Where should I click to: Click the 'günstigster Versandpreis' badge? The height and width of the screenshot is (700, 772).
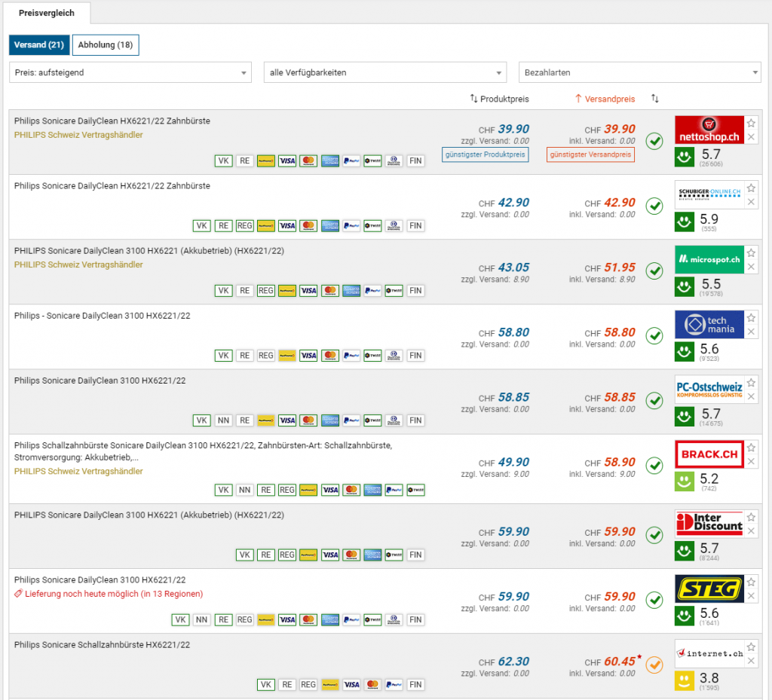590,154
